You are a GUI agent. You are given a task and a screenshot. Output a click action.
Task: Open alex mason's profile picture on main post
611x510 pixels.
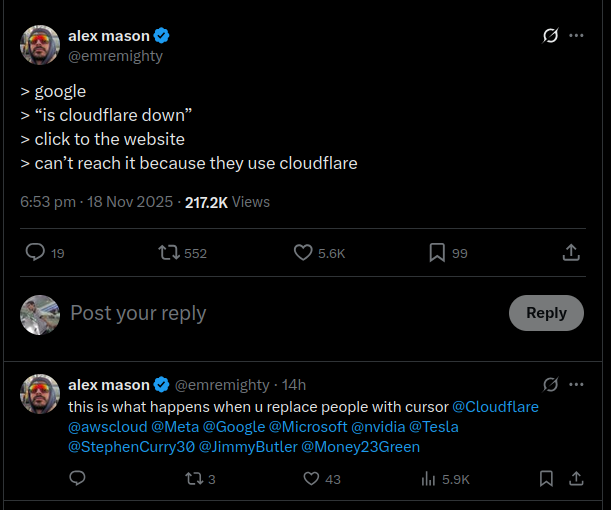tap(40, 46)
